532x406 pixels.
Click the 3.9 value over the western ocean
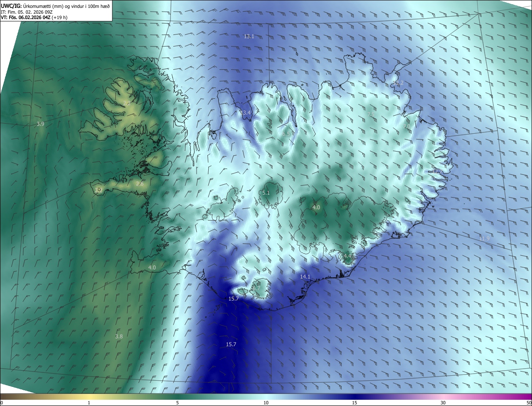click(x=40, y=124)
